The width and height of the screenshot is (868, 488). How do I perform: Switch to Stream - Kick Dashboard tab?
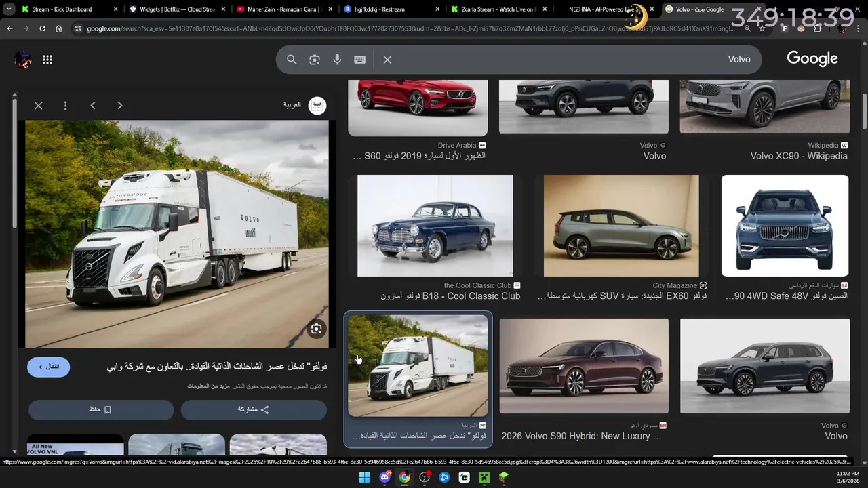(x=62, y=9)
